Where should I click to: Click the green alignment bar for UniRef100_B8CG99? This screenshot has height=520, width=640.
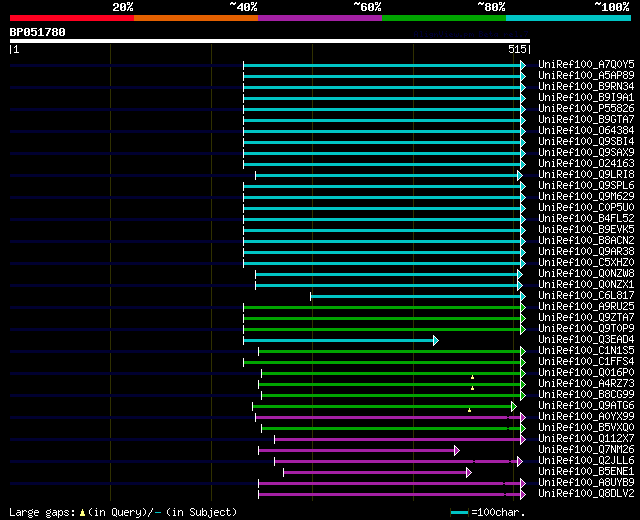[x=391, y=396]
